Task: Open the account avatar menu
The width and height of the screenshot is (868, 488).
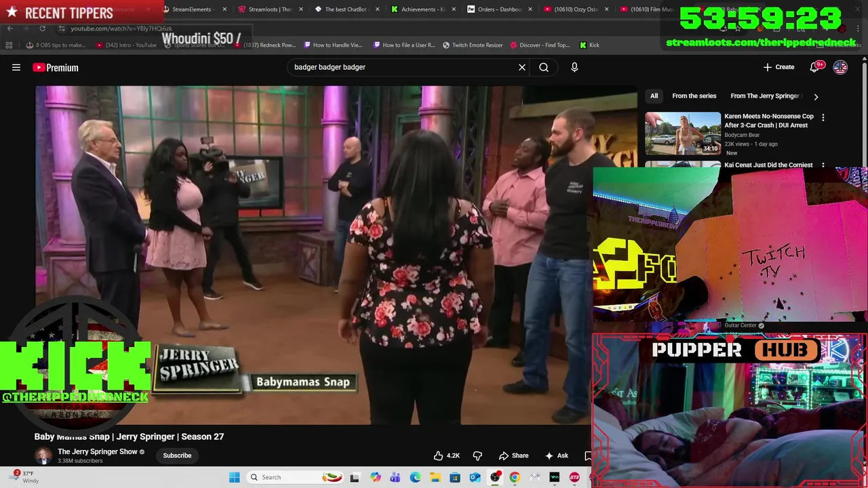Action: [840, 67]
